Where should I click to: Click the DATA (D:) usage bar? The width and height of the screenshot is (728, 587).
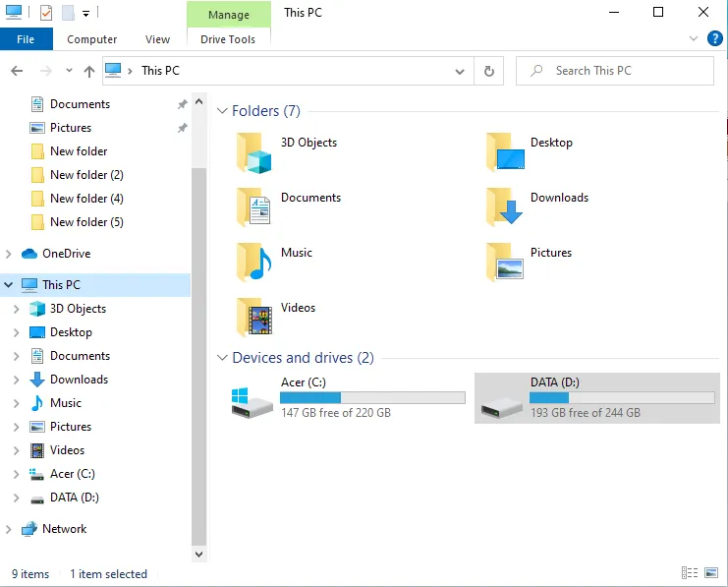622,398
